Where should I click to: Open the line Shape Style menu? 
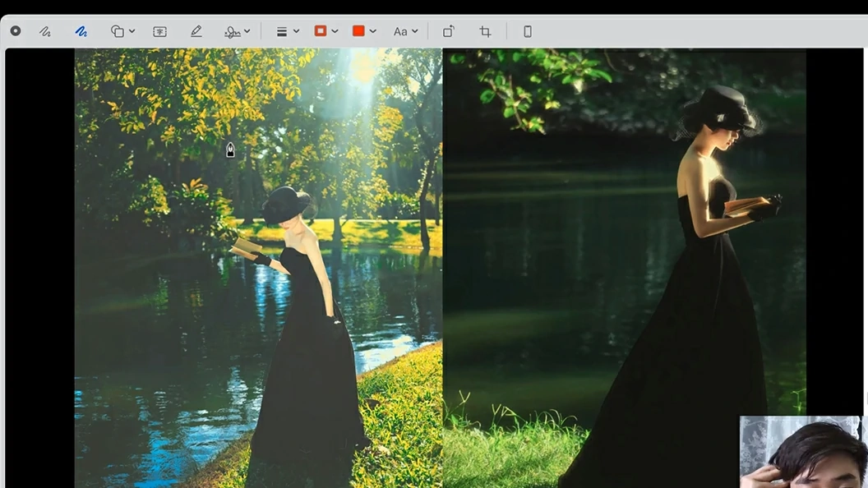282,31
